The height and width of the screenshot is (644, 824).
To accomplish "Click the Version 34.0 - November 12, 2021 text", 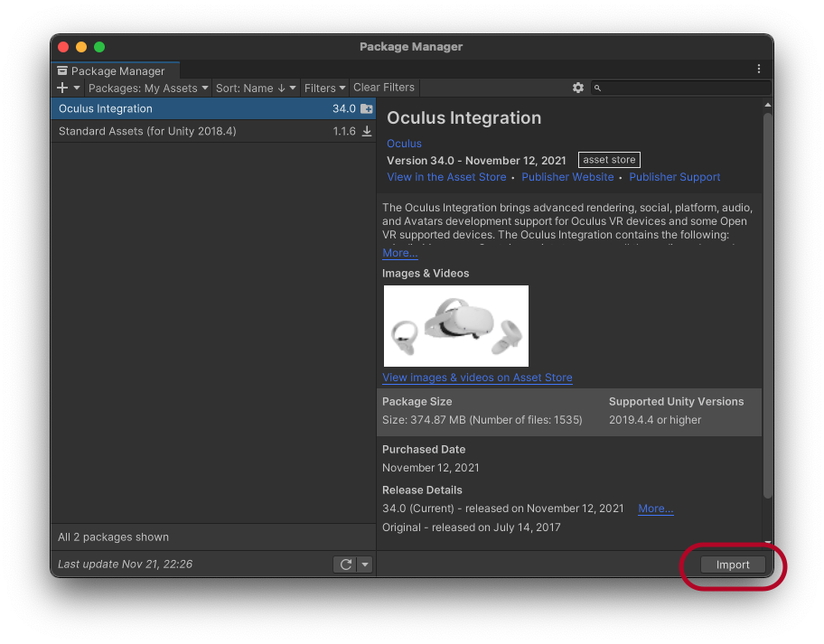I will click(476, 161).
